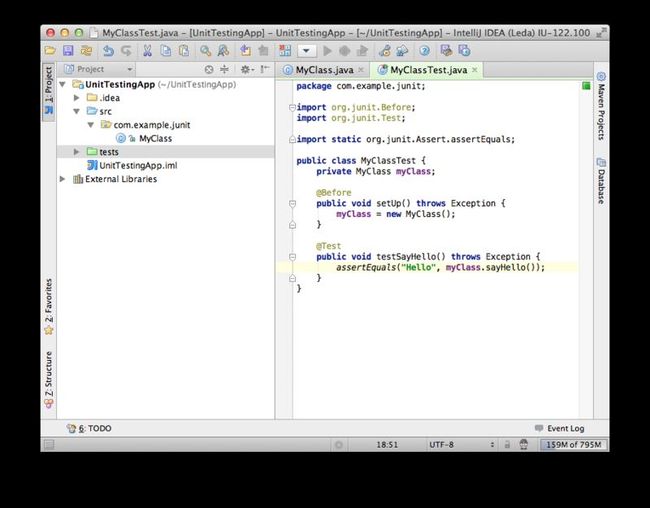Screen dimensions: 650x508
Task: Click the green Run arrow icon
Action: 327,51
